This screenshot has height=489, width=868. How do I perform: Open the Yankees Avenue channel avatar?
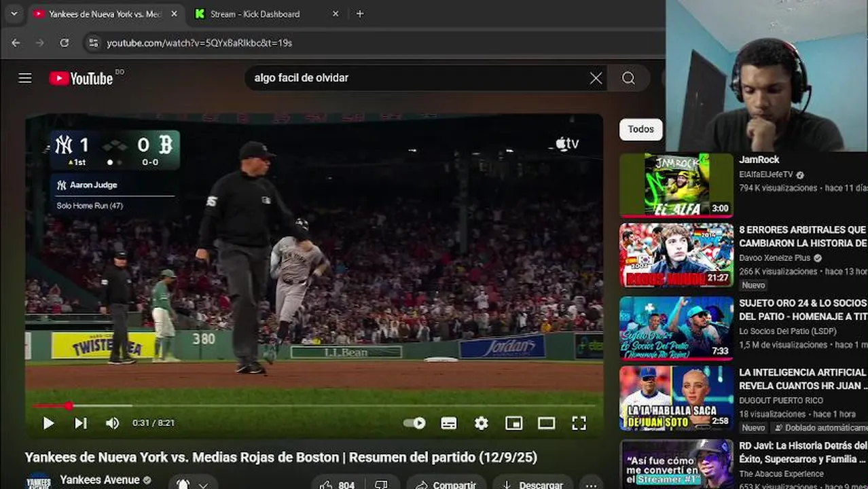(39, 481)
